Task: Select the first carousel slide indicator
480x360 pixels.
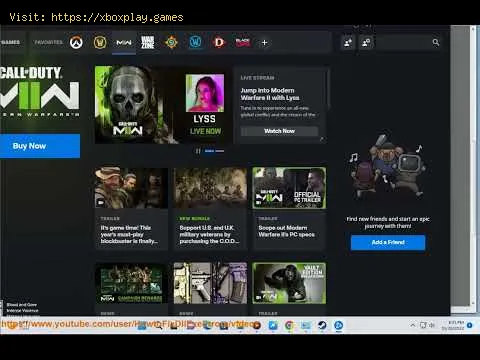Action: pos(209,151)
